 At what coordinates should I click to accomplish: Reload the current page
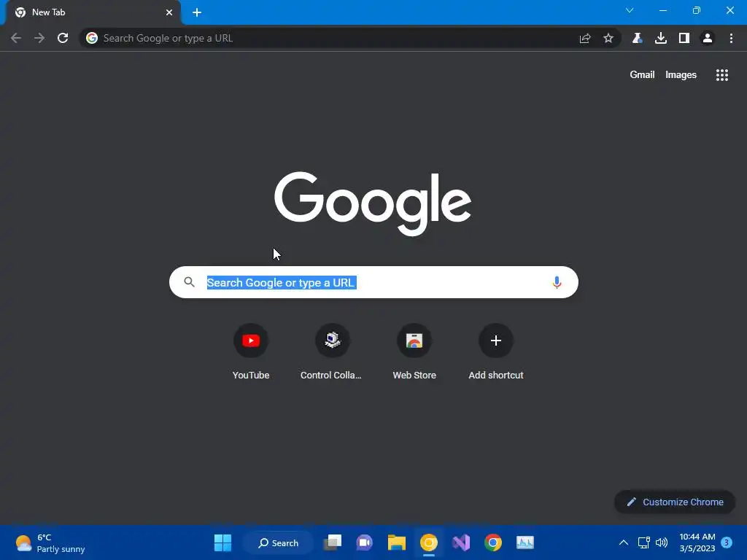tap(63, 38)
